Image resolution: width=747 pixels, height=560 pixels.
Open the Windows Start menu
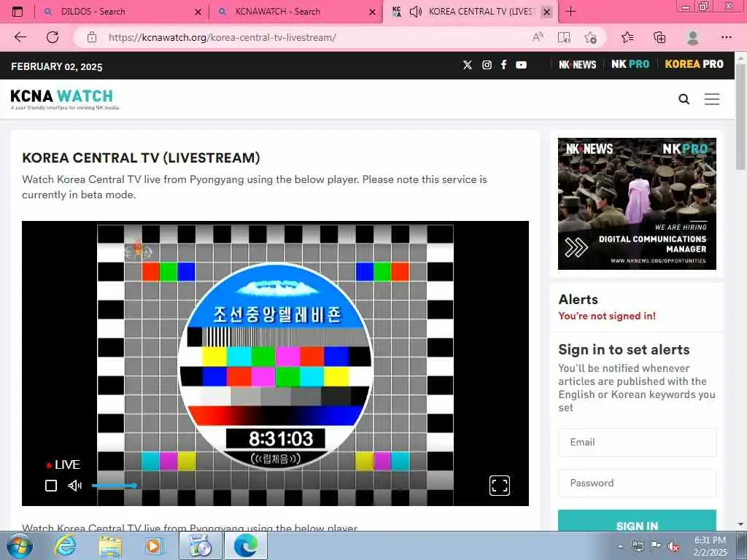click(19, 545)
